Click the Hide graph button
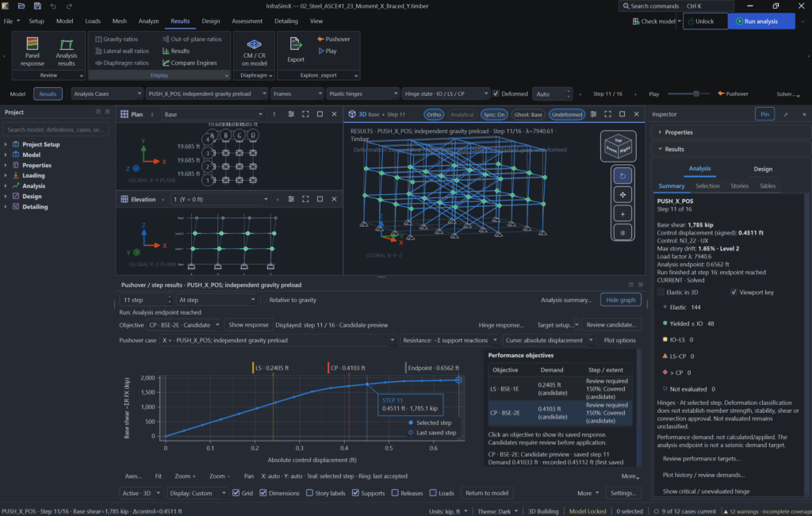 [620, 300]
